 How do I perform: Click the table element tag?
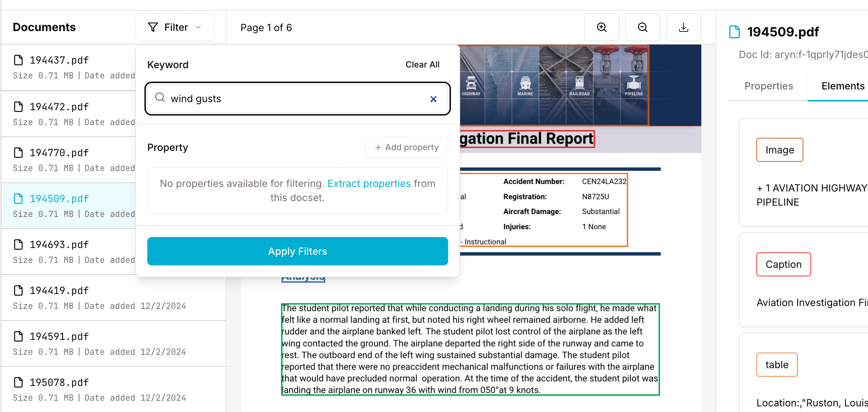777,365
